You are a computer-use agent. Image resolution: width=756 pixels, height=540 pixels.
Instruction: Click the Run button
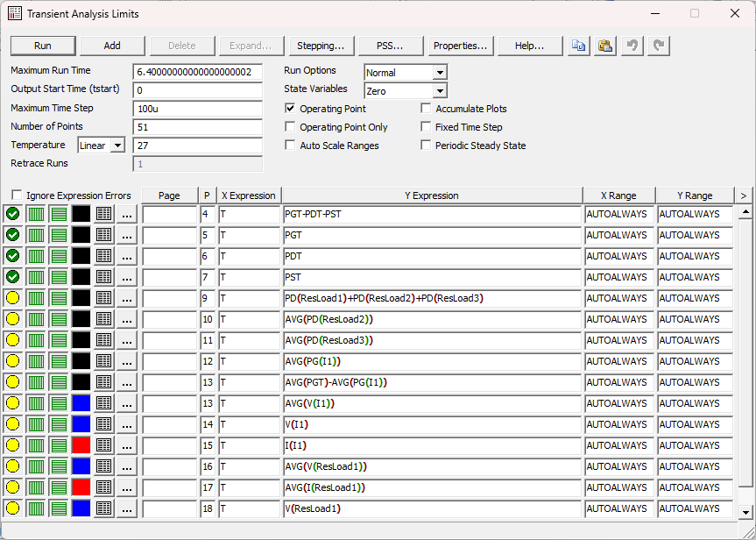43,46
